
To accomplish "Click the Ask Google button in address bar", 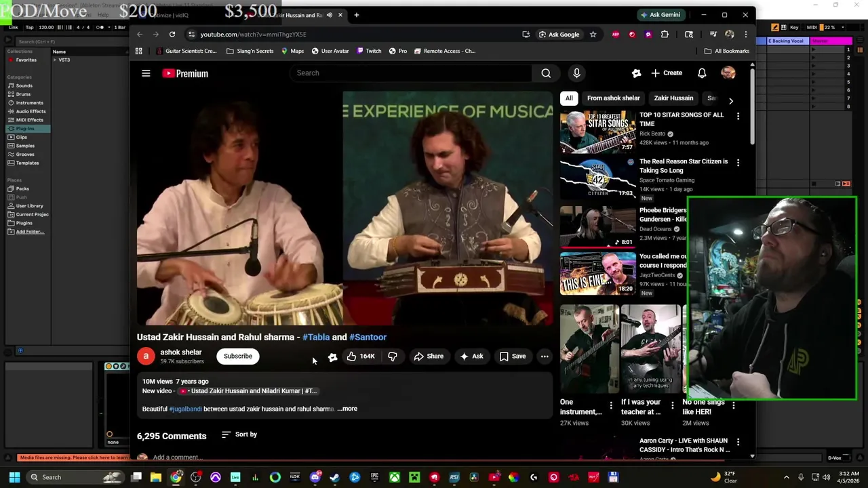I will [x=559, y=35].
